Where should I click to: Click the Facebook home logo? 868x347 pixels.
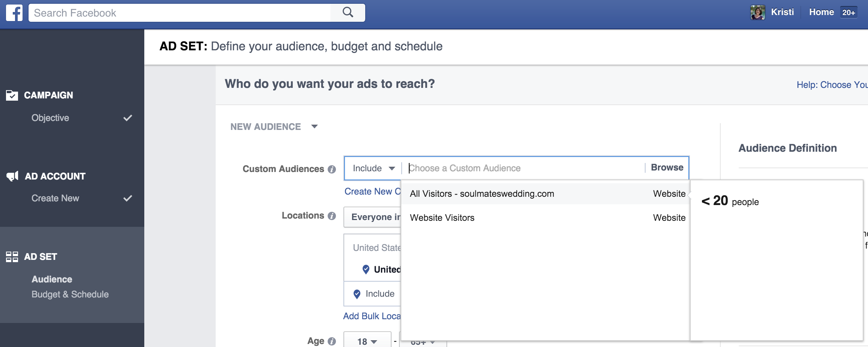(x=14, y=12)
